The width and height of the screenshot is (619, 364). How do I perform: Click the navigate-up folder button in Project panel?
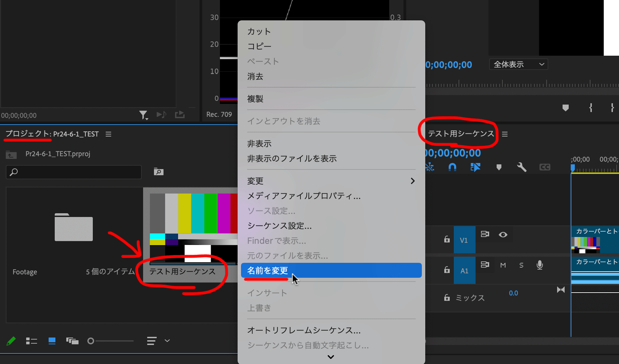[x=11, y=155]
